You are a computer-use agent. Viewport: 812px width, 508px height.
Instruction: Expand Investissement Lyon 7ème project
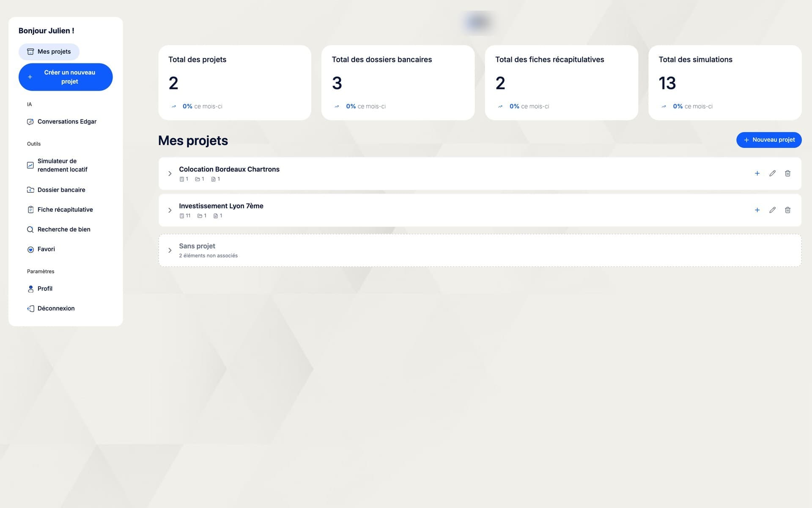(x=170, y=210)
